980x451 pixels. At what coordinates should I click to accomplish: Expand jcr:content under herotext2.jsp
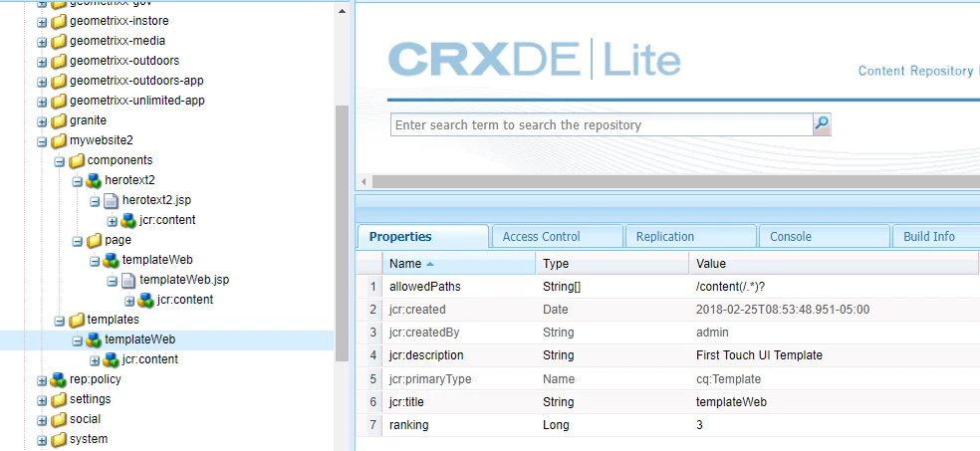click(112, 220)
